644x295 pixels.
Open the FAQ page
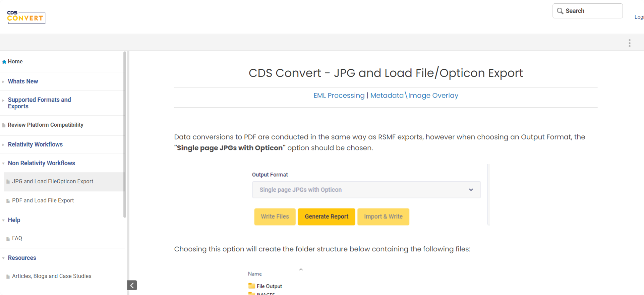coord(17,238)
